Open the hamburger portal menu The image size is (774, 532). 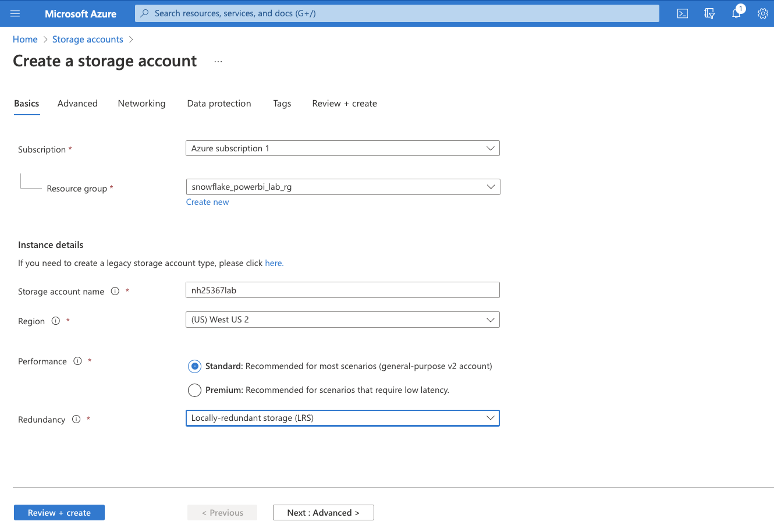[15, 13]
